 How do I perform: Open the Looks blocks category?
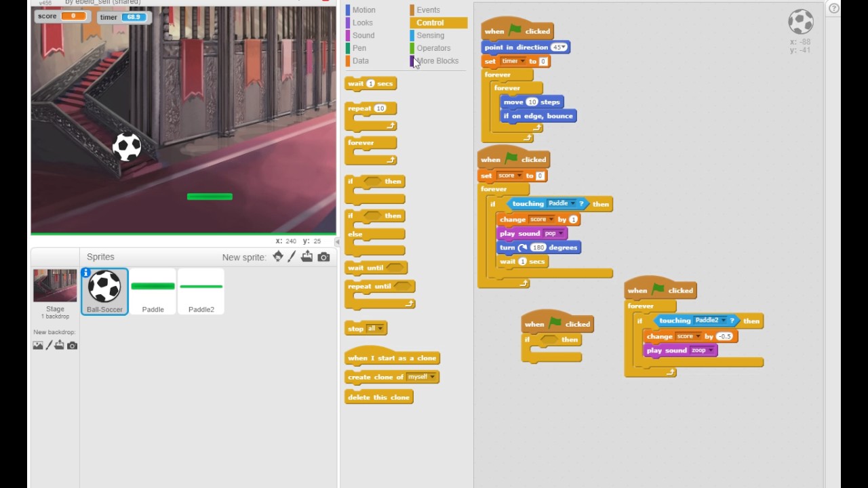tap(362, 22)
